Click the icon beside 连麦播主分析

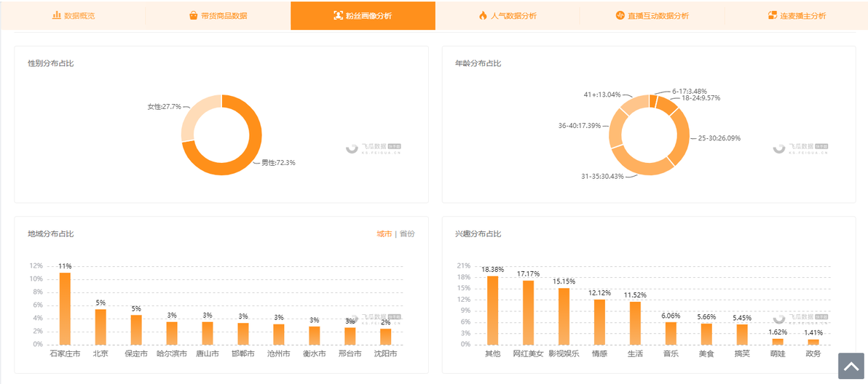pyautogui.click(x=773, y=15)
